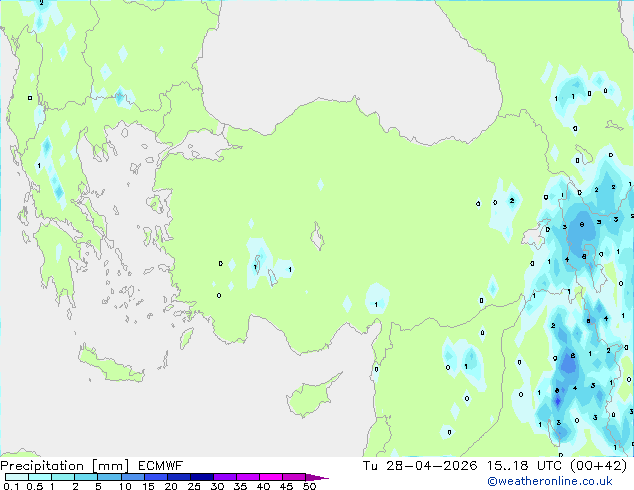
Task: Click the legend arrow tip above 50
Action: pos(317,477)
